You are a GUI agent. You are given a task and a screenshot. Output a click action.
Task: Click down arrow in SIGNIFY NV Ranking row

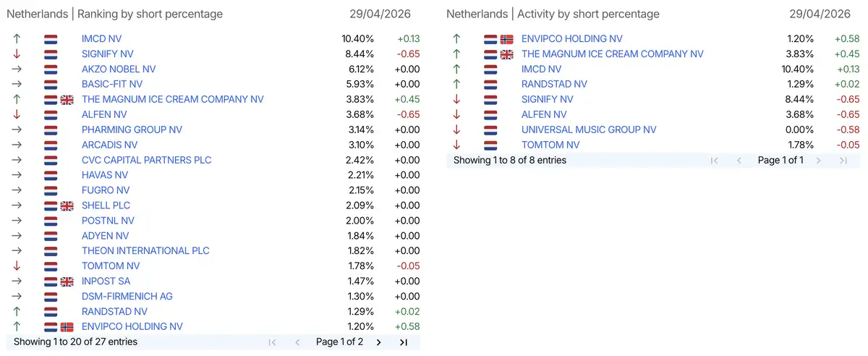[x=17, y=54]
